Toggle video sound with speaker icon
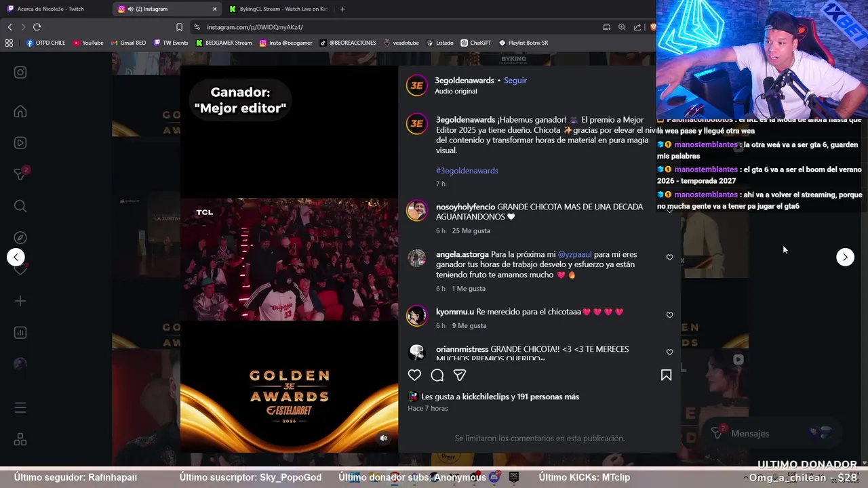 click(383, 438)
